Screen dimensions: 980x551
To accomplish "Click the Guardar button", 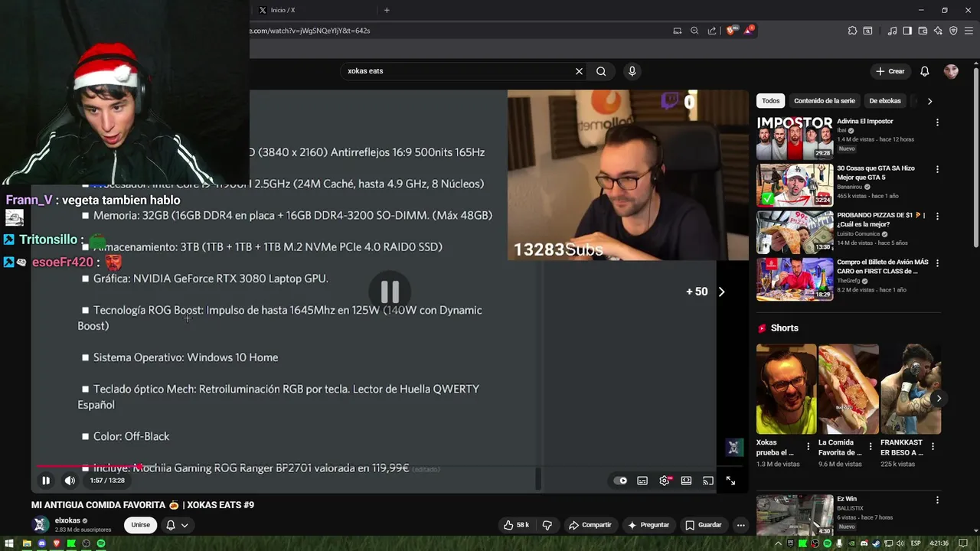I will point(704,525).
